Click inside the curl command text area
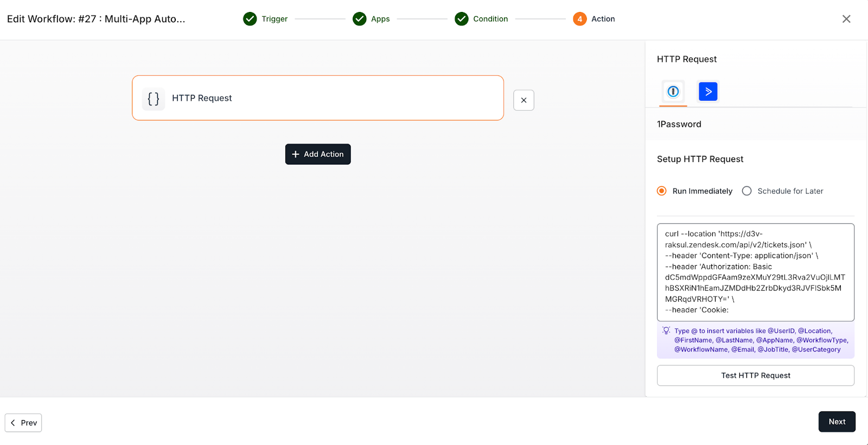 pos(755,272)
